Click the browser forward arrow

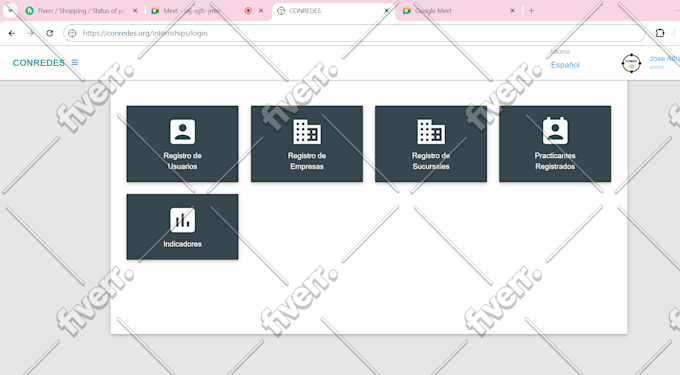(x=30, y=33)
